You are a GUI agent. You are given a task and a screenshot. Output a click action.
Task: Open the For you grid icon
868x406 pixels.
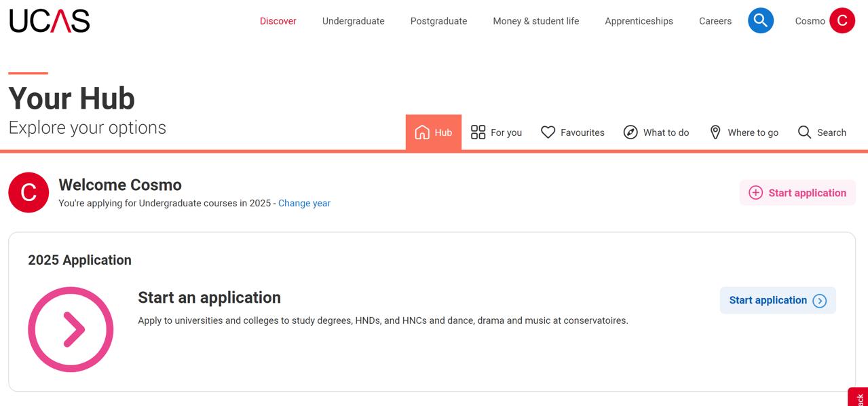tap(478, 132)
